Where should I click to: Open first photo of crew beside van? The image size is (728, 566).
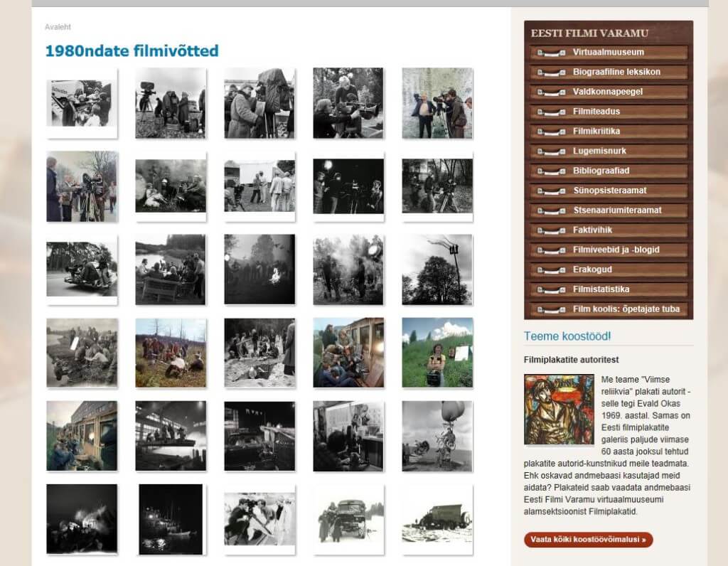[x=82, y=103]
